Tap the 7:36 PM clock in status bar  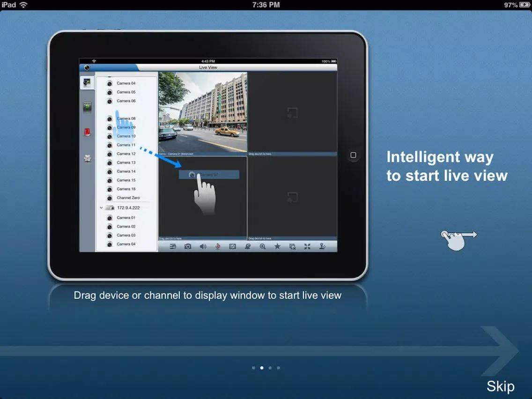click(x=266, y=5)
